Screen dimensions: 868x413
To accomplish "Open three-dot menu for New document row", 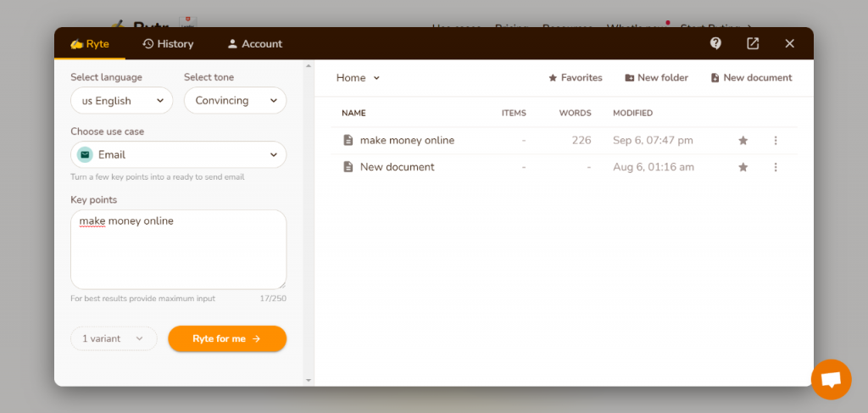I will (775, 168).
